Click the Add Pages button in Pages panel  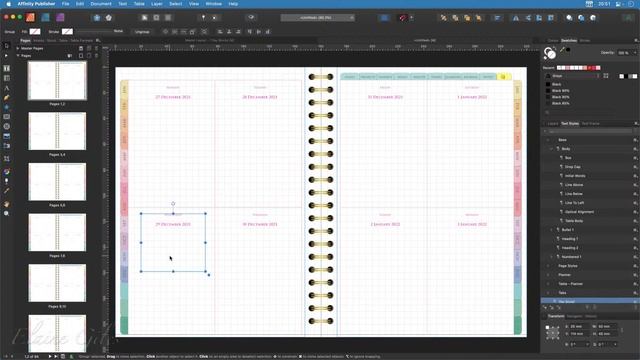(x=81, y=55)
